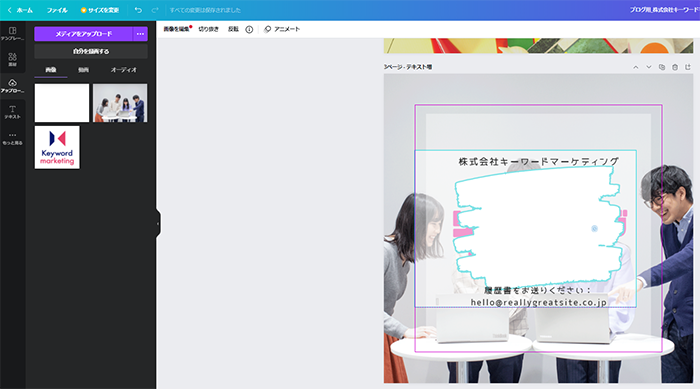Click the purple Upload Media button
700x389 pixels.
[x=83, y=34]
